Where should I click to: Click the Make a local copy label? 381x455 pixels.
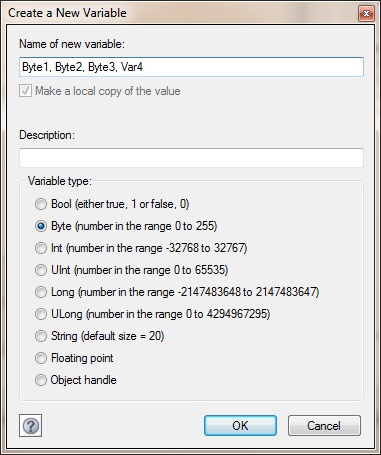pyautogui.click(x=108, y=91)
